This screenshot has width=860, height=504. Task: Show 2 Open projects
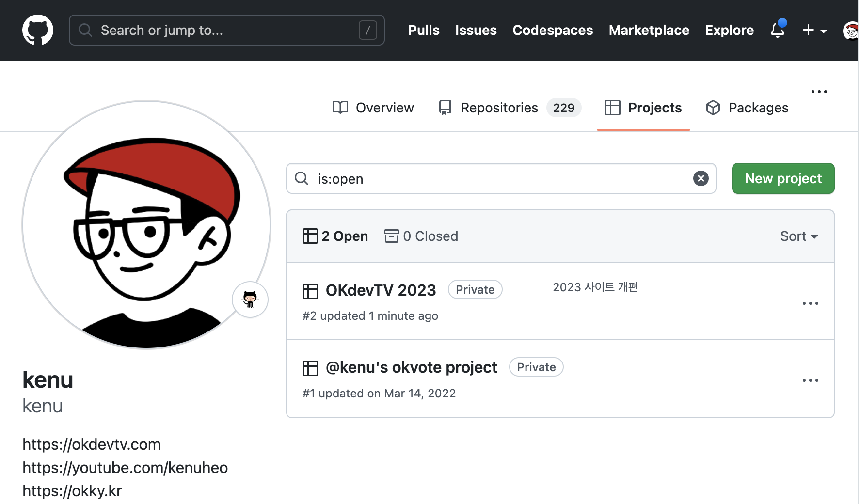coord(335,236)
